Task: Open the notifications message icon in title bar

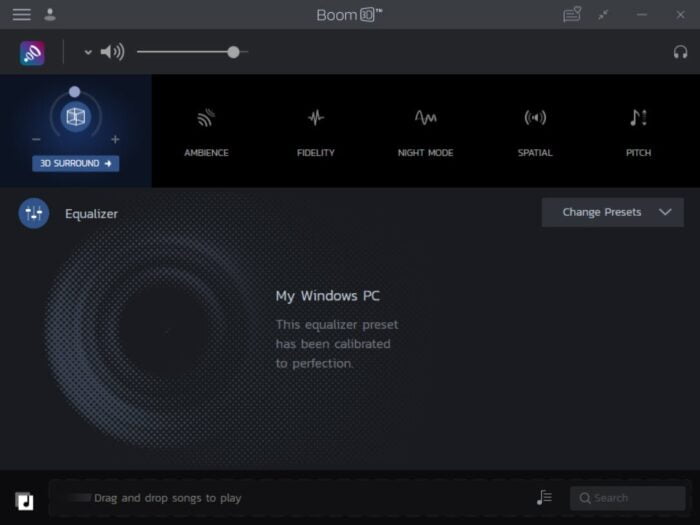Action: pyautogui.click(x=572, y=14)
